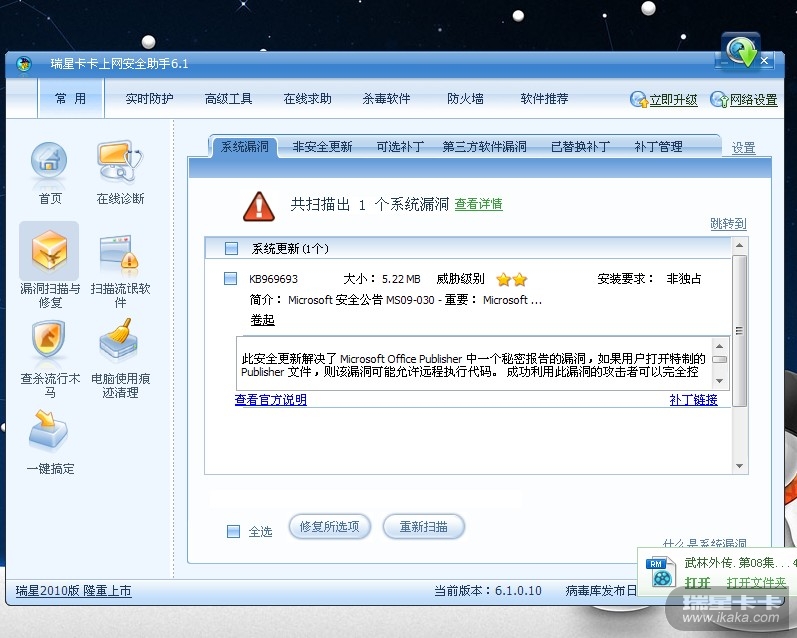Open the 实时防护 menu tab
Viewport: 797px width, 638px height.
tap(149, 99)
